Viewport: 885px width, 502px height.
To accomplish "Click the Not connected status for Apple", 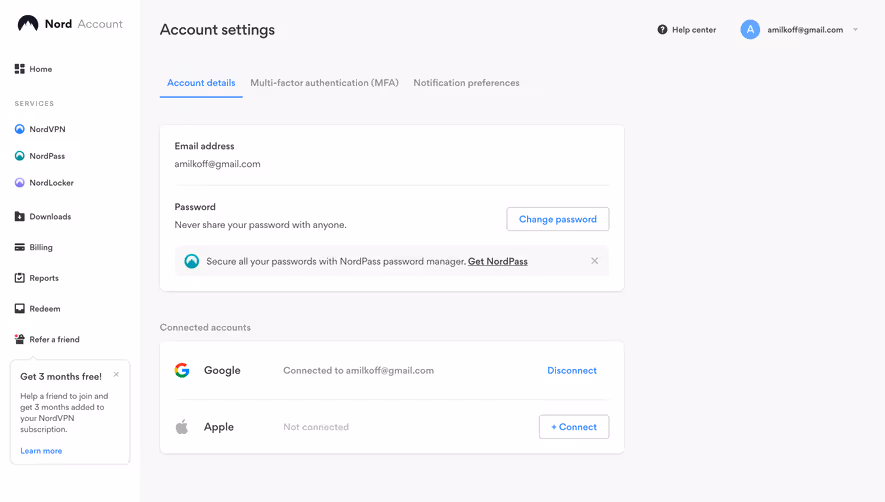I will (x=316, y=427).
